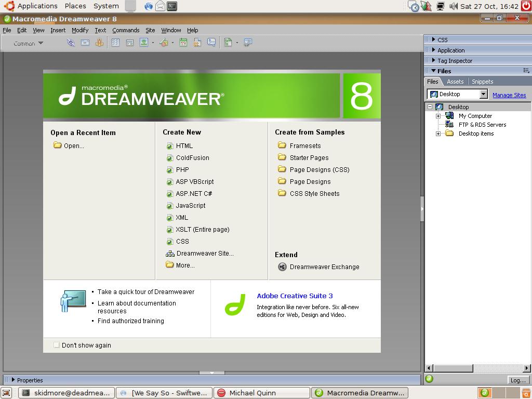Create a new ColdFusion document
This screenshot has width=532, height=399.
click(188, 158)
